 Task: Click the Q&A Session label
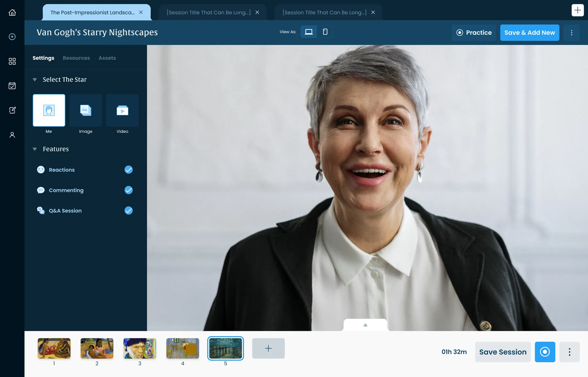point(65,211)
